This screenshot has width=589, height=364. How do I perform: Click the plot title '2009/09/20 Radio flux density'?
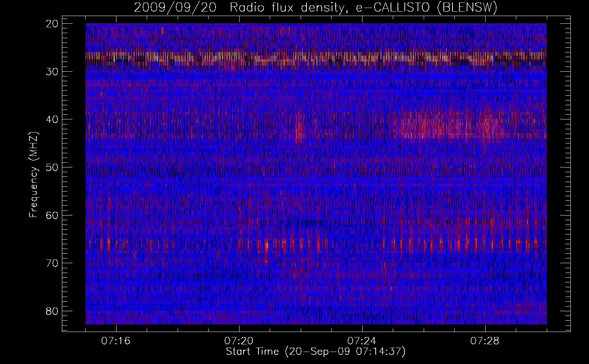(315, 8)
